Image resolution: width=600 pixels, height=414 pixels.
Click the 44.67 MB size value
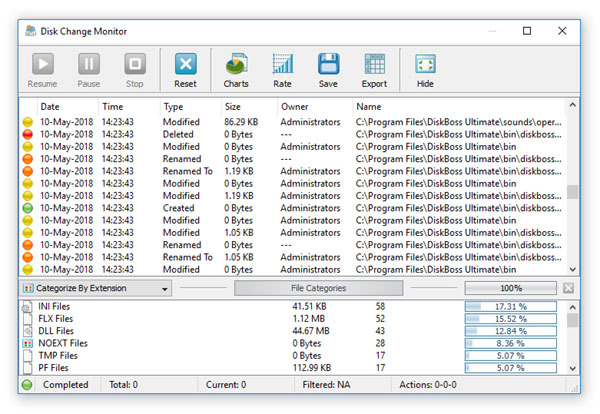[311, 331]
